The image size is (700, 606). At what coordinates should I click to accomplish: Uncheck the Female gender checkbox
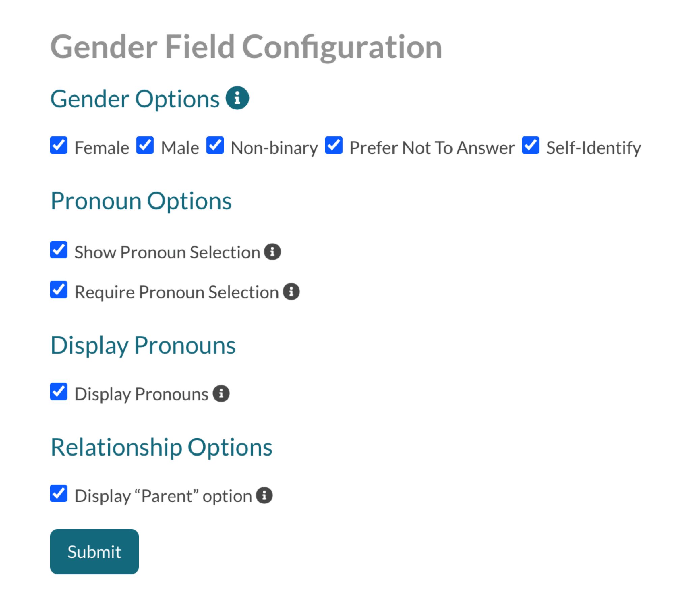[59, 145]
